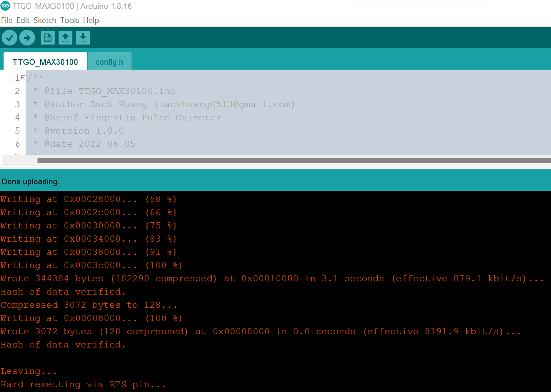Click the editor horizontal scrollbar
Viewport: 551px width, 392px height.
[x=294, y=161]
